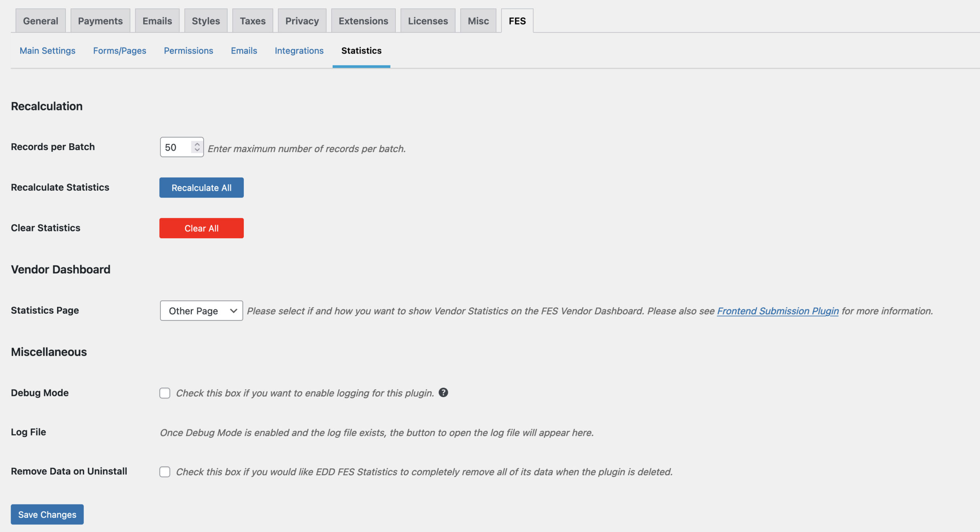Click the Vendor Dashboard heading

60,269
